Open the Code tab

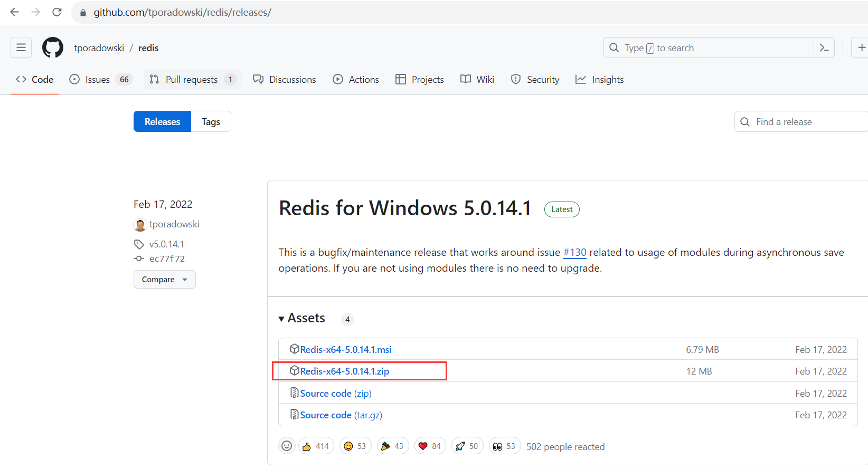pos(35,80)
